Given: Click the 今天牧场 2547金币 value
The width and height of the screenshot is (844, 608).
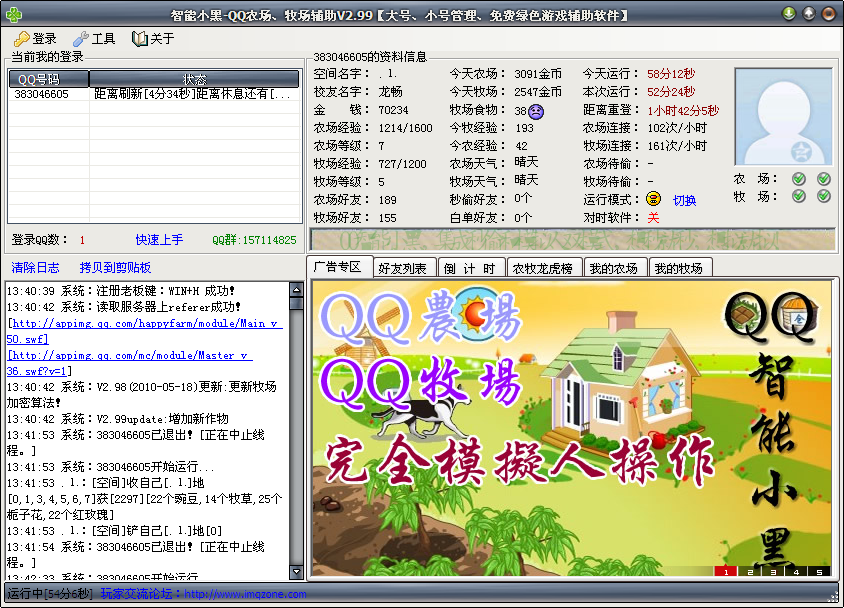Looking at the screenshot, I should click(538, 92).
